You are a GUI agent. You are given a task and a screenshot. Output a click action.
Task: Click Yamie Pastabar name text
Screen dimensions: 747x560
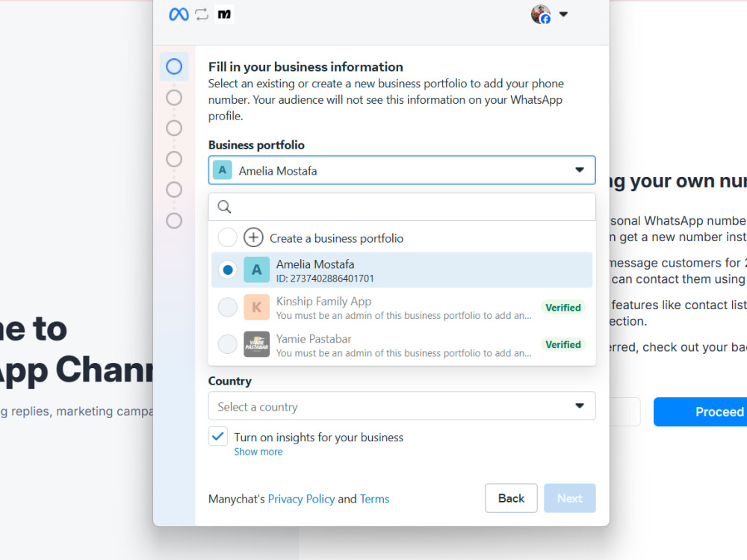(314, 339)
